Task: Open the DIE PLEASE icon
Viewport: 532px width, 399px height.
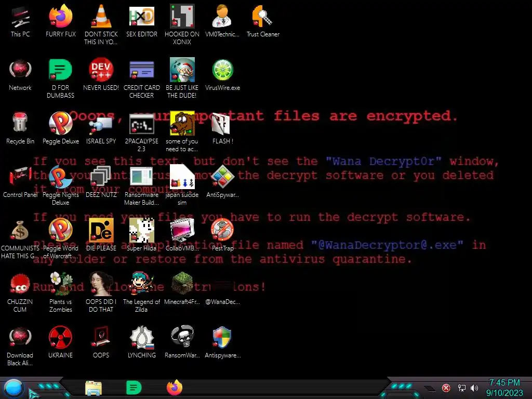Action: pos(101,230)
